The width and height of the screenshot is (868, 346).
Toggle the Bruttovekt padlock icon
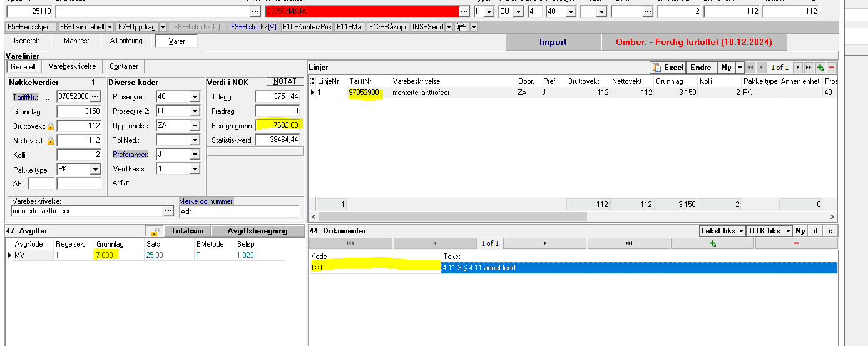[x=51, y=126]
